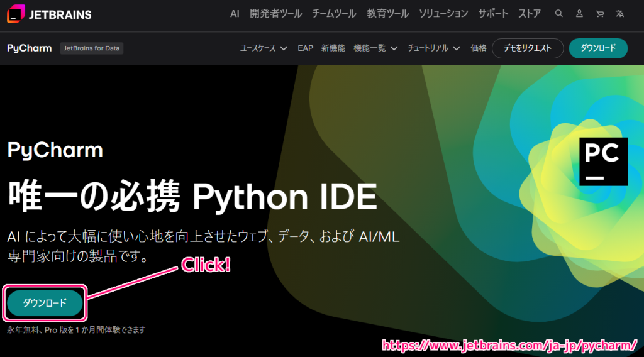The image size is (644, 357).
Task: Click the JetBrains logo in header
Action: (49, 14)
